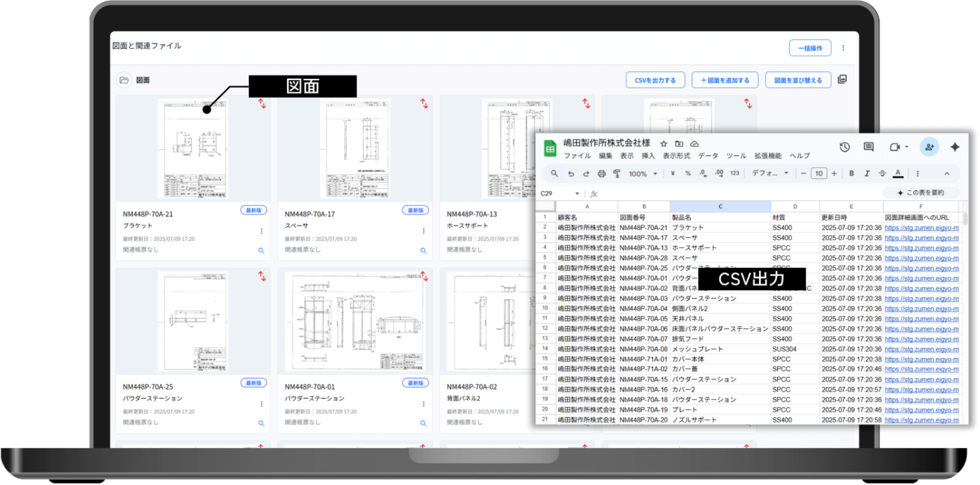Click the Gemini sparkle icon in Sheets
Image resolution: width=980 pixels, height=485 pixels.
click(x=955, y=147)
